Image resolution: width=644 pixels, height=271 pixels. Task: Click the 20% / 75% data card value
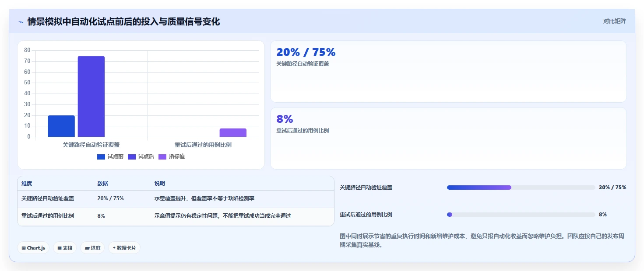pos(306,52)
